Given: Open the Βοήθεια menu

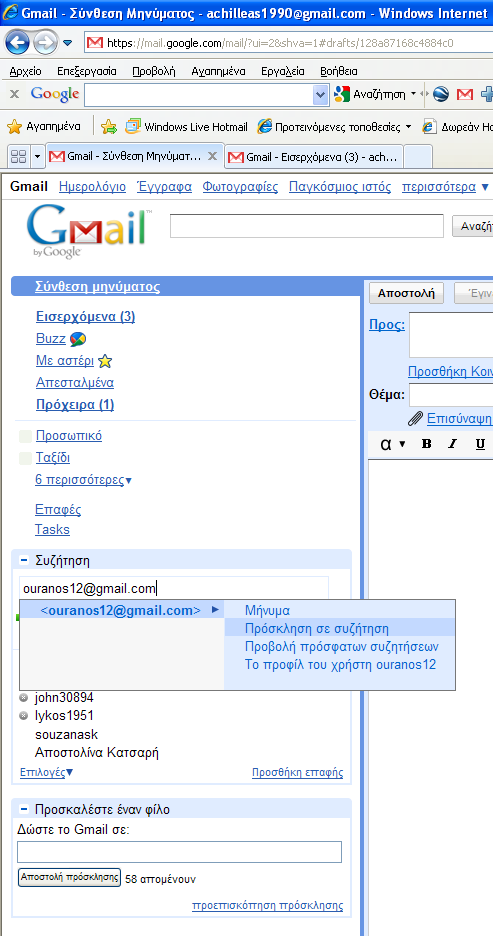Looking at the screenshot, I should coord(339,72).
